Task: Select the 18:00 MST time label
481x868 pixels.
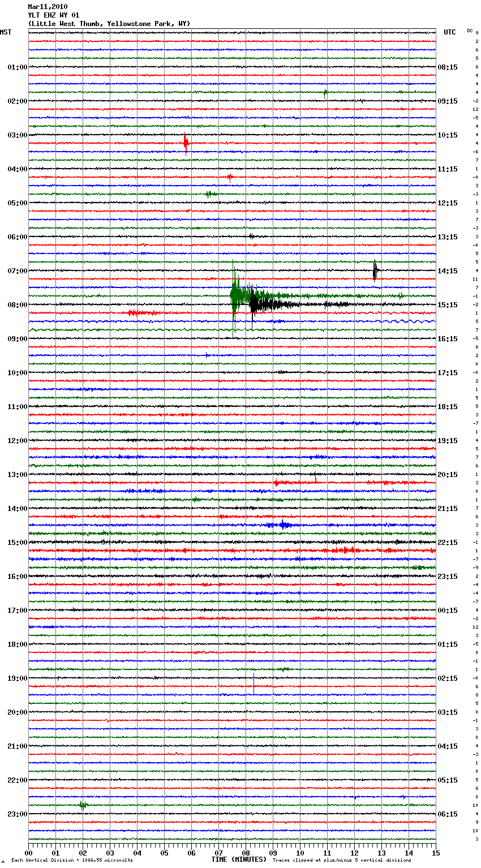Action: point(18,644)
